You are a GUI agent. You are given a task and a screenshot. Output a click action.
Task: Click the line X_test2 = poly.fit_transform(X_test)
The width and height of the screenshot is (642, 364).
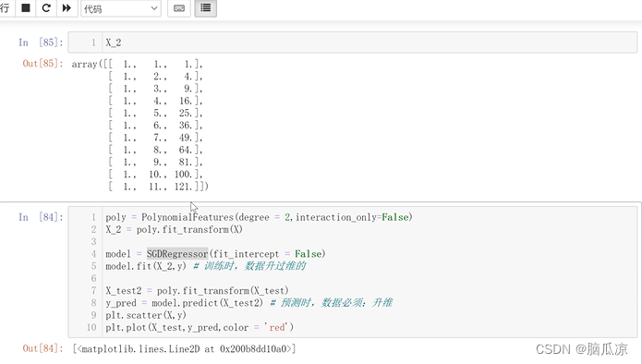197,291
